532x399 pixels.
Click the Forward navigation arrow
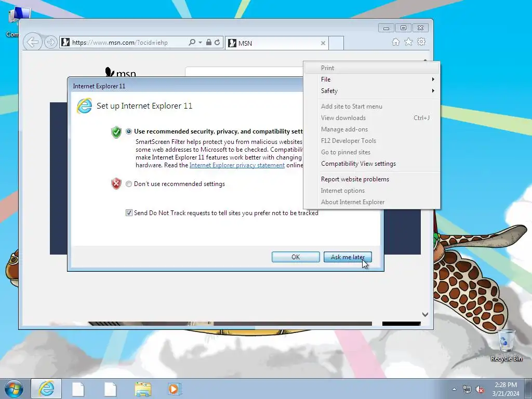(x=50, y=43)
